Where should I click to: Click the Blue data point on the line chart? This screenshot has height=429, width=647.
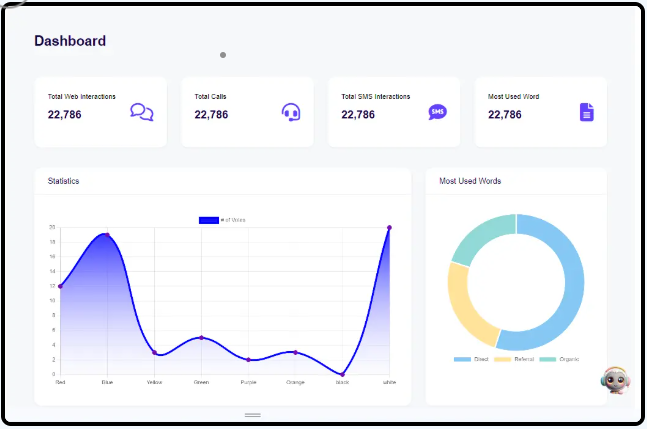click(107, 235)
